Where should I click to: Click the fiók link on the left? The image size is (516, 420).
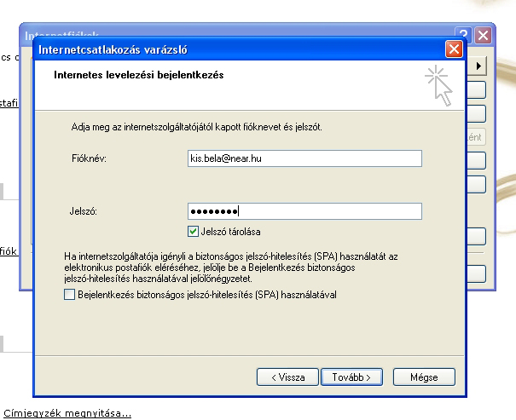tap(9, 250)
